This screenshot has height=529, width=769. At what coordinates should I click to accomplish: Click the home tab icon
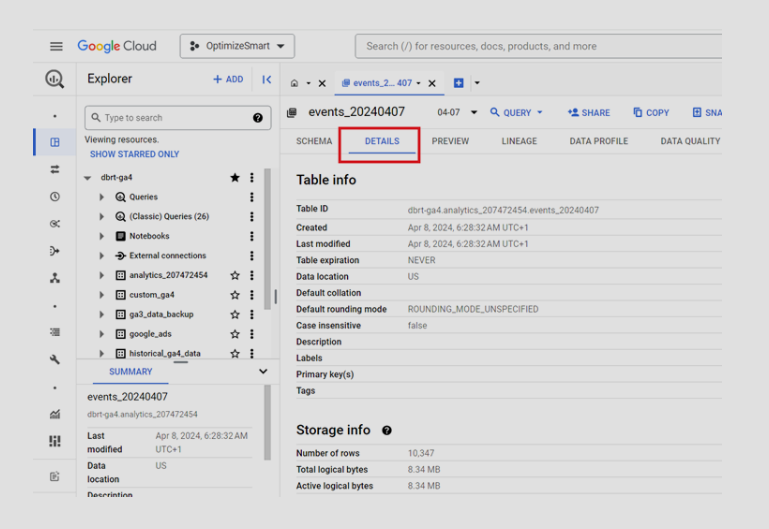tap(294, 83)
